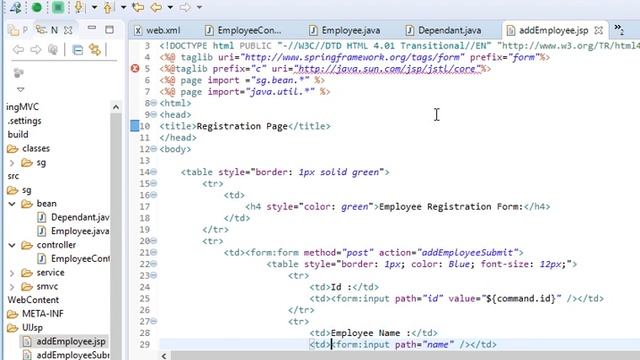The width and height of the screenshot is (640, 360).
Task: Open next annotation options dropdown arrow
Action: point(94,7)
